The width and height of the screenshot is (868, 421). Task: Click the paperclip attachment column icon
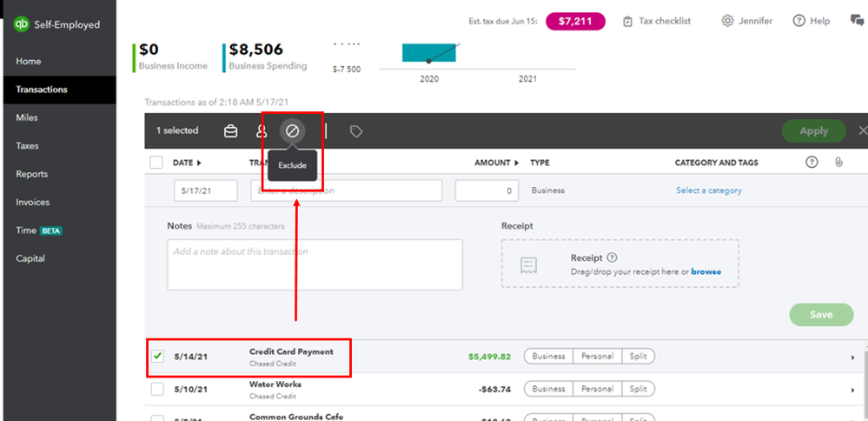click(x=838, y=163)
